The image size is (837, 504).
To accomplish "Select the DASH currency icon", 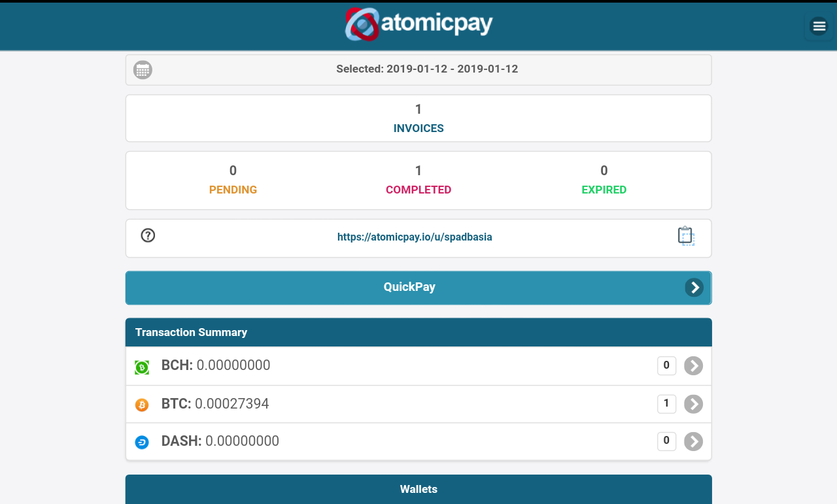I will click(x=141, y=442).
